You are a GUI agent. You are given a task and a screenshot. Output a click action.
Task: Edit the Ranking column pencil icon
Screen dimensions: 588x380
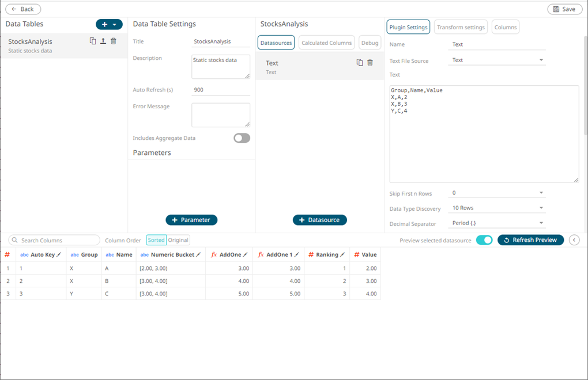(x=342, y=254)
